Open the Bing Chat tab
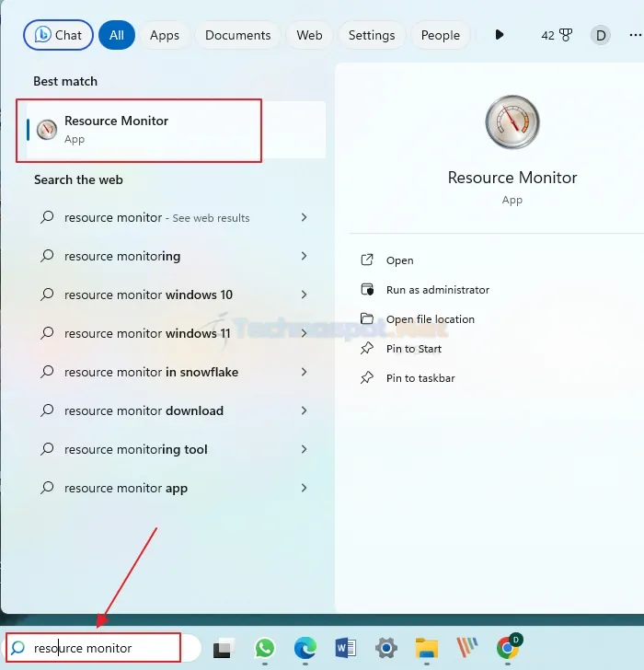This screenshot has width=644, height=670. click(x=58, y=35)
